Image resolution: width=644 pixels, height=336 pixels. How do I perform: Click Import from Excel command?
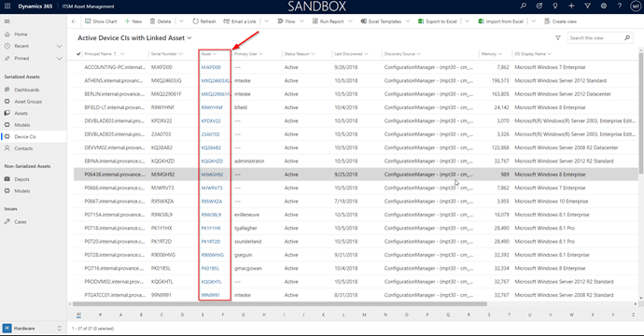pyautogui.click(x=500, y=21)
